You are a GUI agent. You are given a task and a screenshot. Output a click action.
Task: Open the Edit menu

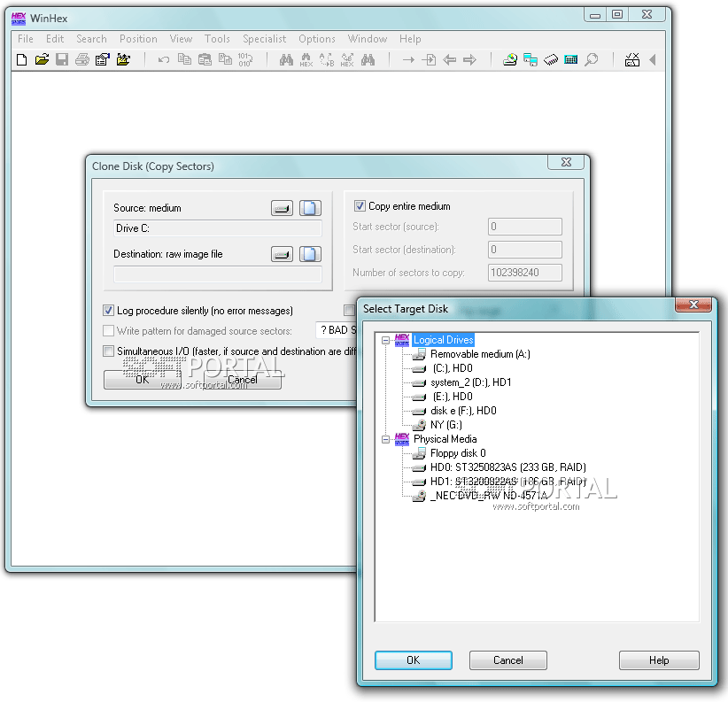click(x=55, y=39)
